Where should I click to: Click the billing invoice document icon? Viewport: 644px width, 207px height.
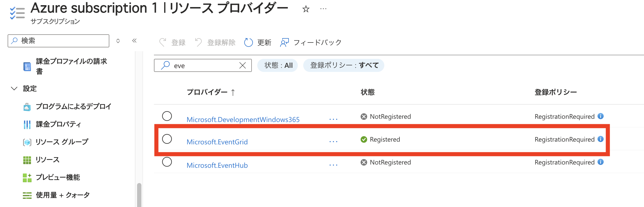pyautogui.click(x=27, y=66)
